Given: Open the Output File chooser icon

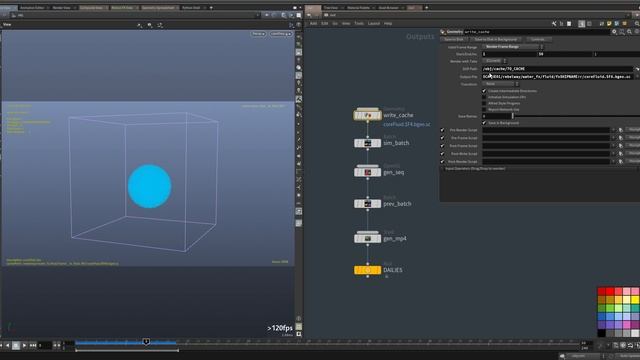Looking at the screenshot, I should click(x=636, y=76).
